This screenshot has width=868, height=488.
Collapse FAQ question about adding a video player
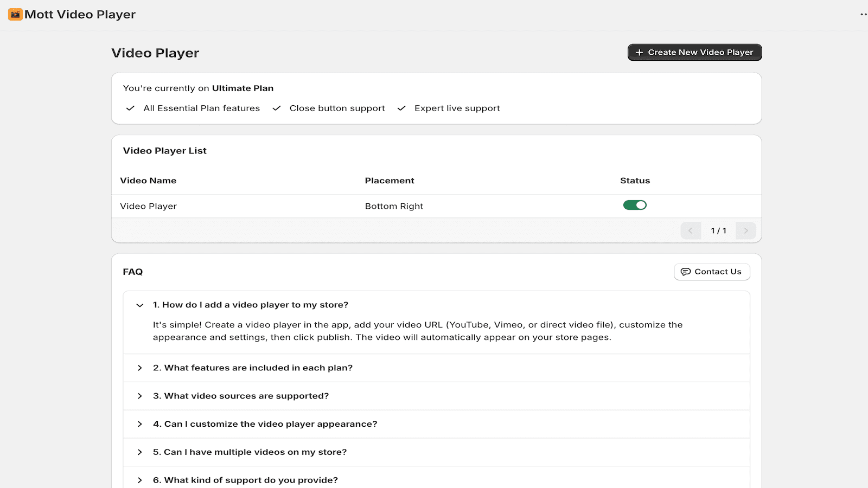[x=139, y=305]
